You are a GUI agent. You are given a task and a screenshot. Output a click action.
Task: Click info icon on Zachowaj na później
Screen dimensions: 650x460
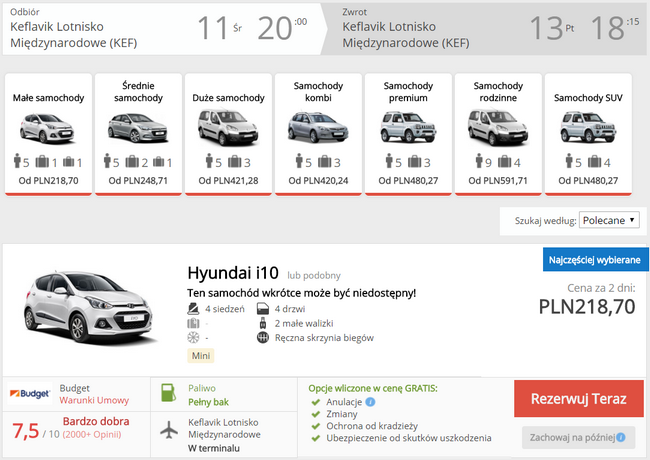point(621,437)
